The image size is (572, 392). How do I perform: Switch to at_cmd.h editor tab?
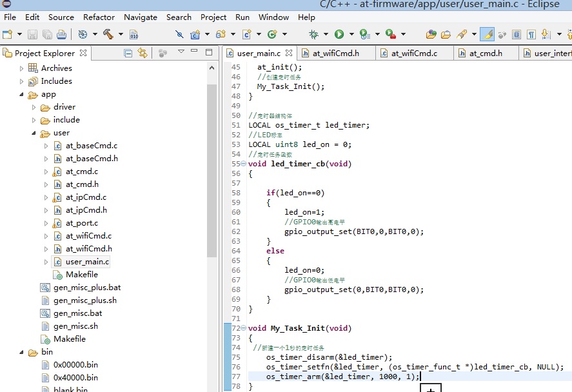pyautogui.click(x=485, y=54)
